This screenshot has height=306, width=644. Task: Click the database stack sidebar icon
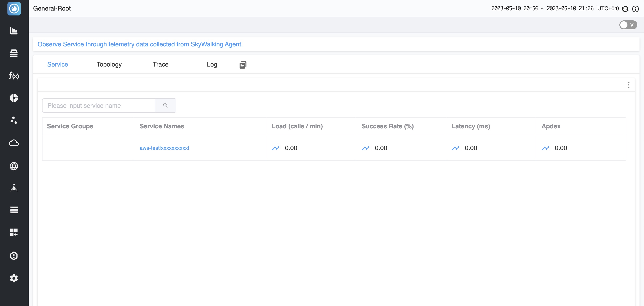point(14,53)
